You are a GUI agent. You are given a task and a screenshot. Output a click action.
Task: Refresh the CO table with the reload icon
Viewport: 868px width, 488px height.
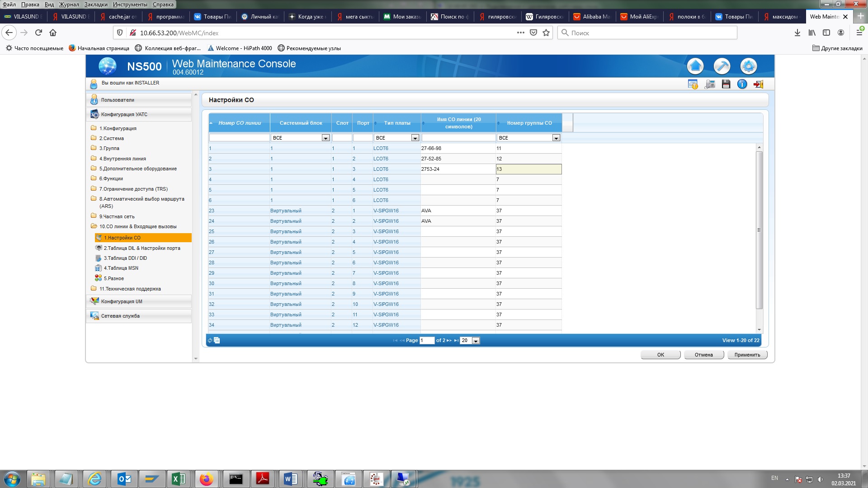pyautogui.click(x=210, y=340)
